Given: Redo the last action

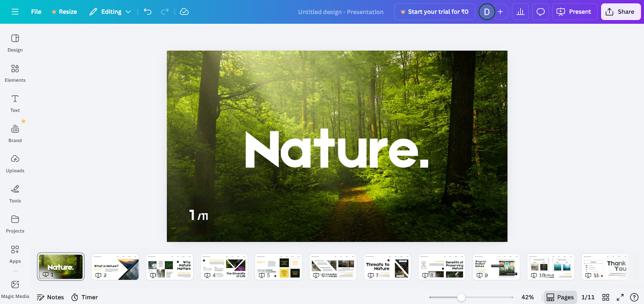Looking at the screenshot, I should pos(165,12).
